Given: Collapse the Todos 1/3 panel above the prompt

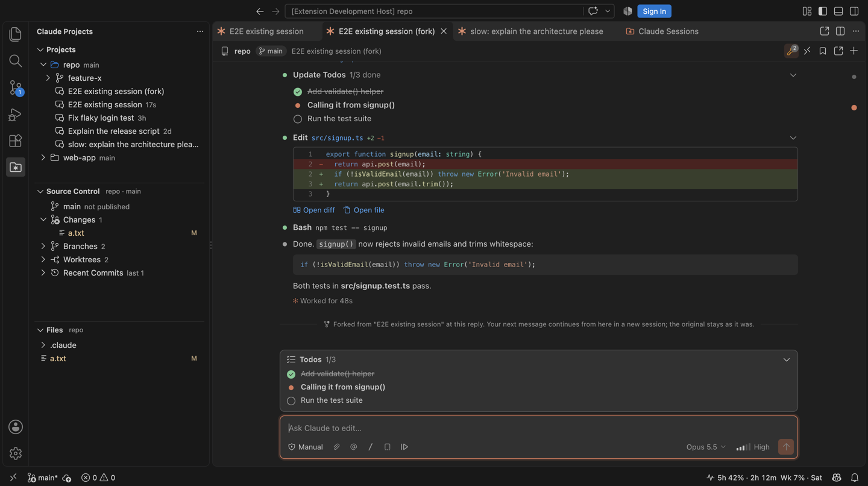Looking at the screenshot, I should [787, 360].
